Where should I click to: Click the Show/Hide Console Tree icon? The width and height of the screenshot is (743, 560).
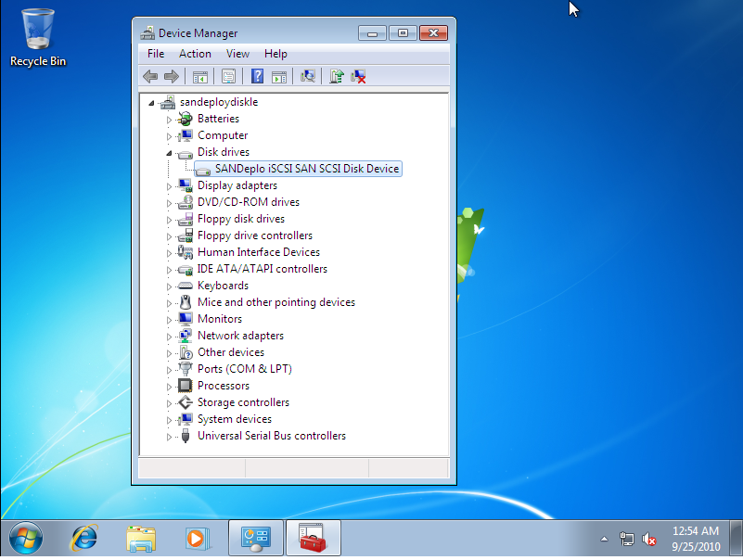(x=200, y=76)
